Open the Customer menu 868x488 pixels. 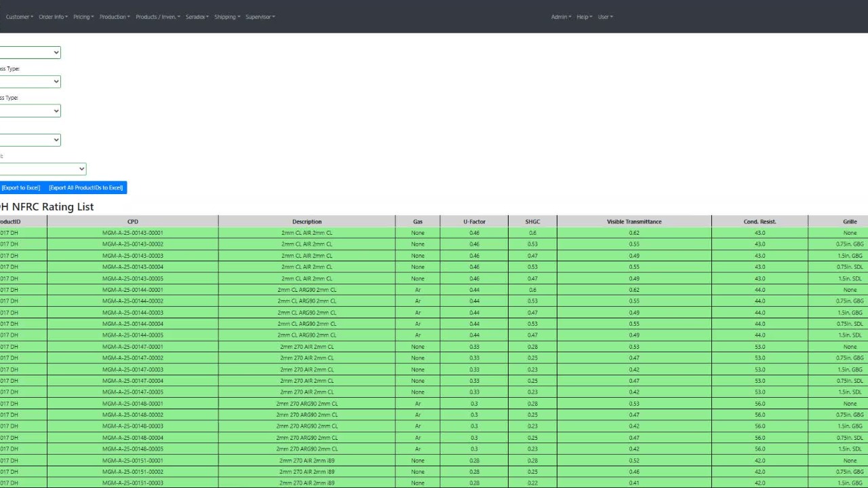coord(20,17)
